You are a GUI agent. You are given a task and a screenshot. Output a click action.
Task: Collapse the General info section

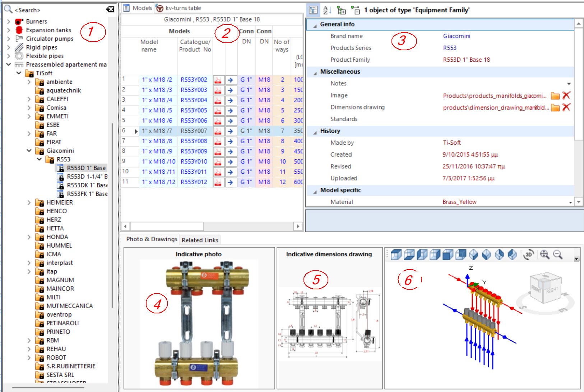[x=315, y=25]
